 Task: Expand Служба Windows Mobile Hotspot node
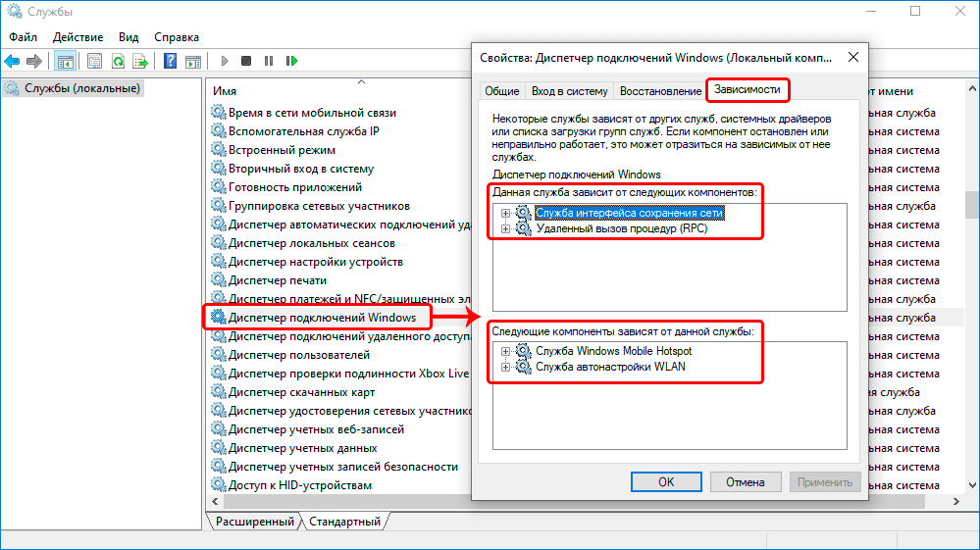tap(506, 351)
